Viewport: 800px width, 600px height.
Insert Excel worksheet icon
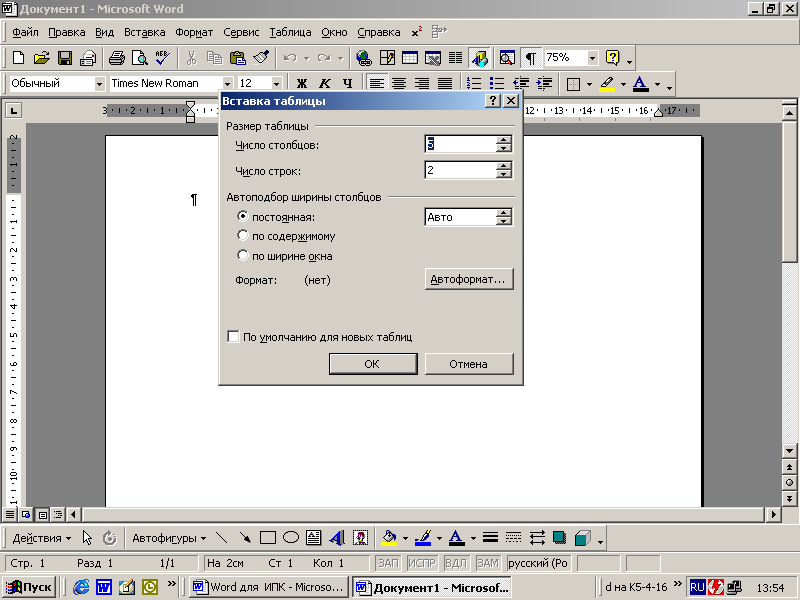pyautogui.click(x=433, y=58)
